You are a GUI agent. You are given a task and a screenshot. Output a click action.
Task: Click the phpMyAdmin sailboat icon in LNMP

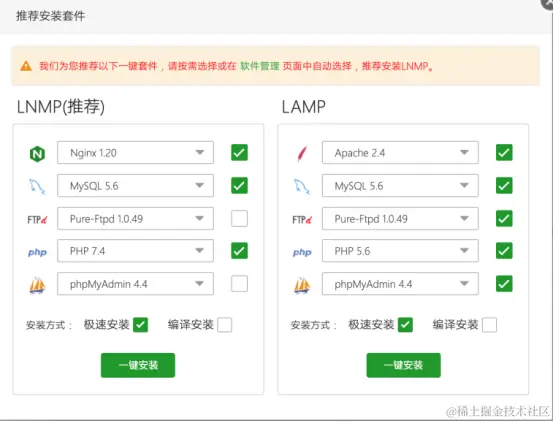coord(37,285)
